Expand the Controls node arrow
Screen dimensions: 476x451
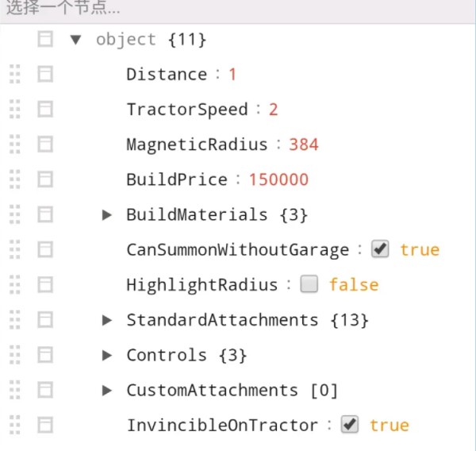[x=108, y=355]
